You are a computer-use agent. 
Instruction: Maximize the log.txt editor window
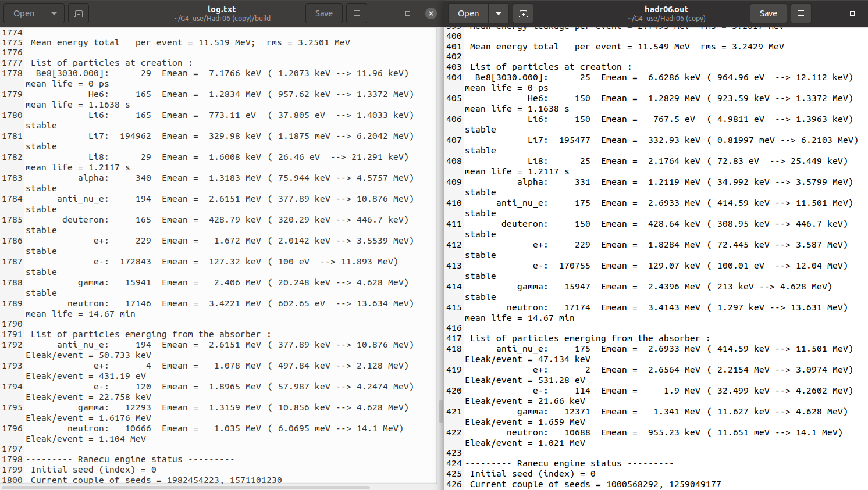408,13
